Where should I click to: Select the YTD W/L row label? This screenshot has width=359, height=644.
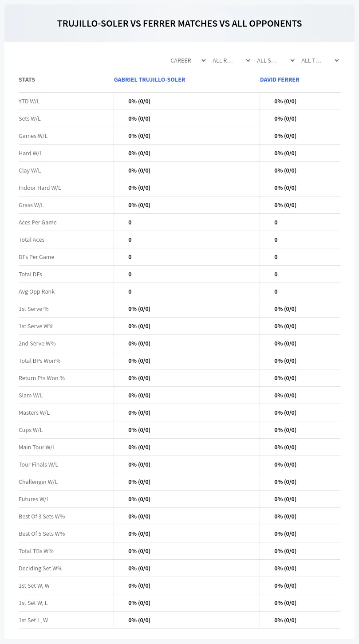tap(29, 101)
